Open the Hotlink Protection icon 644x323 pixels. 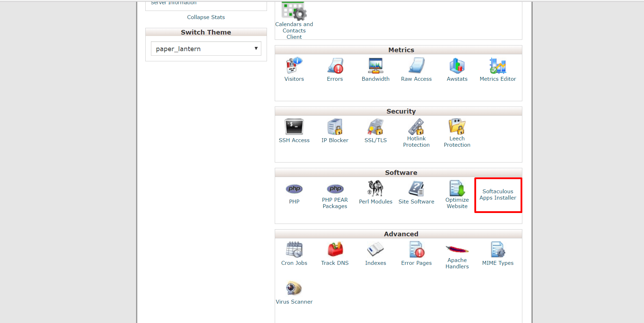click(417, 127)
